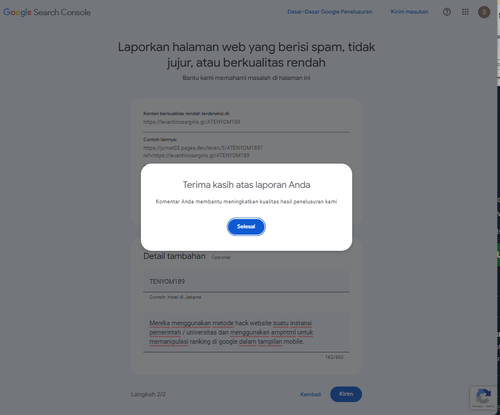This screenshot has width=500, height=415.
Task: Click the thank-you dialog title text
Action: [x=246, y=185]
